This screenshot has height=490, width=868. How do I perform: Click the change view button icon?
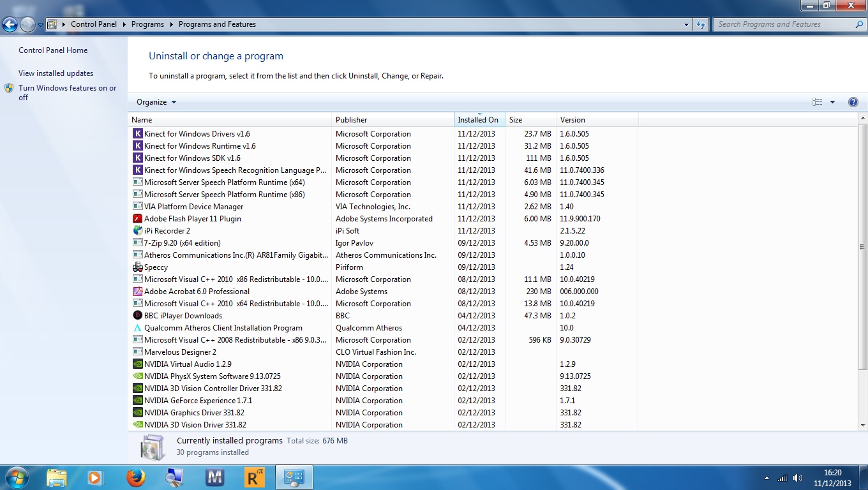click(818, 102)
